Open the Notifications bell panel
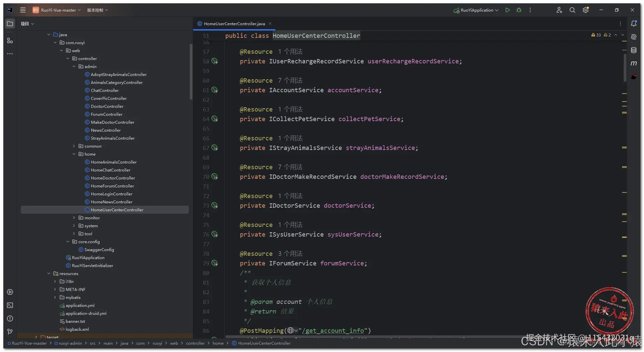The height and width of the screenshot is (352, 644). tap(633, 24)
